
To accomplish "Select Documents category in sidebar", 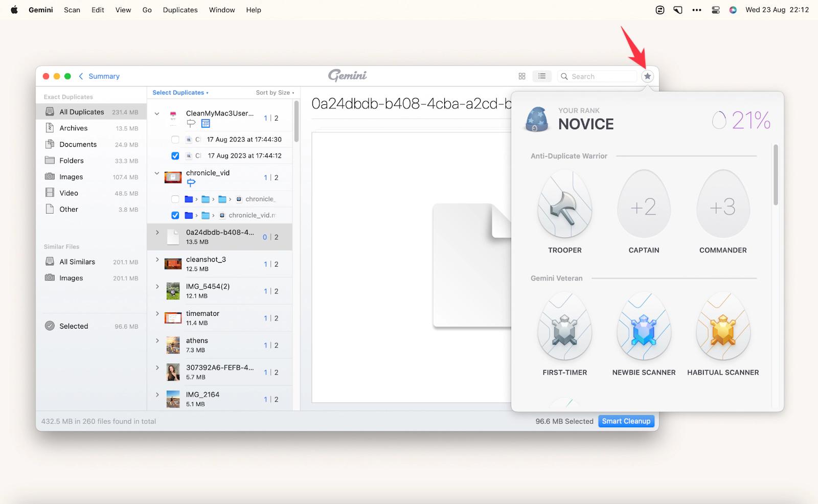I will point(91,145).
